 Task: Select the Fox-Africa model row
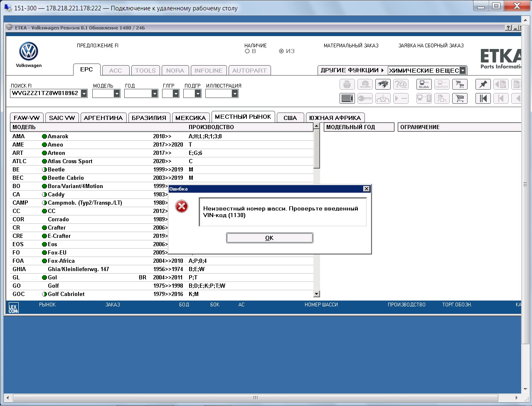coord(162,261)
